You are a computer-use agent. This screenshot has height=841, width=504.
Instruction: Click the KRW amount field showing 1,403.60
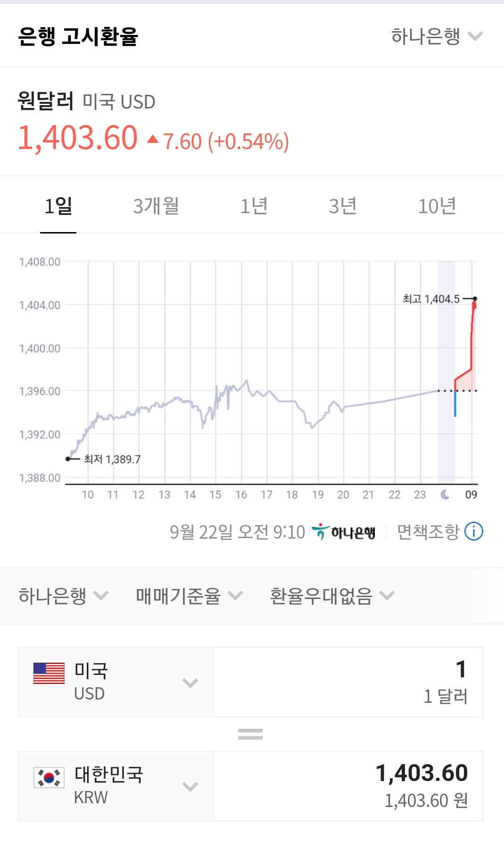pyautogui.click(x=348, y=786)
